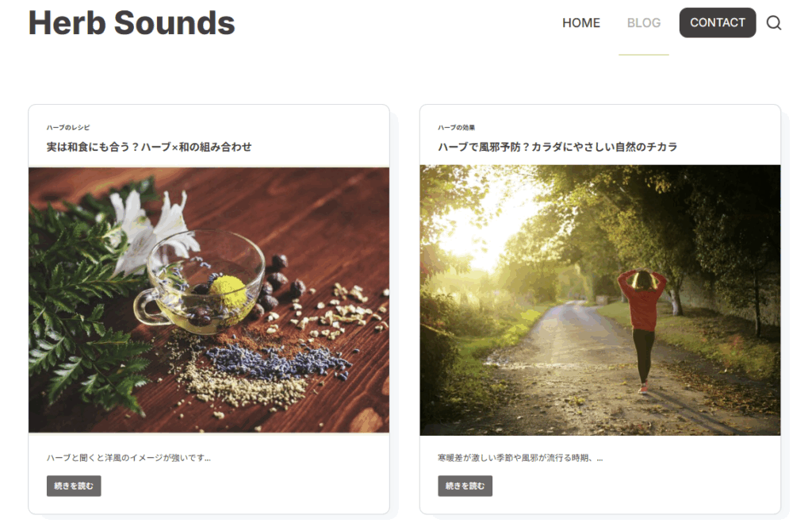This screenshot has width=812, height=523.
Task: View the herb tea cup post thumbnail
Action: coord(209,300)
